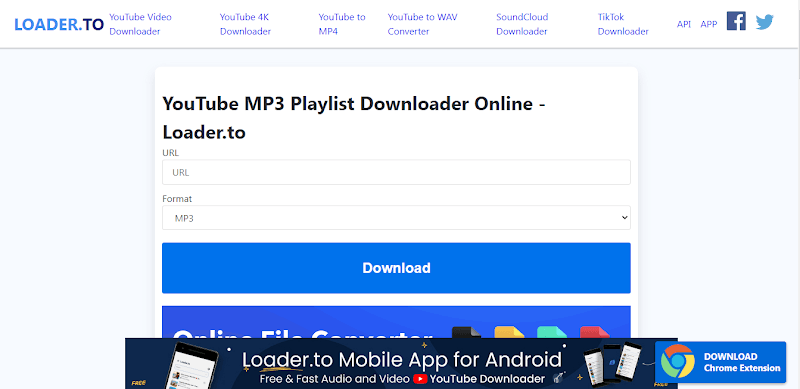Open YouTube 4K Downloader link
Screen dimensions: 800x389
(x=245, y=24)
